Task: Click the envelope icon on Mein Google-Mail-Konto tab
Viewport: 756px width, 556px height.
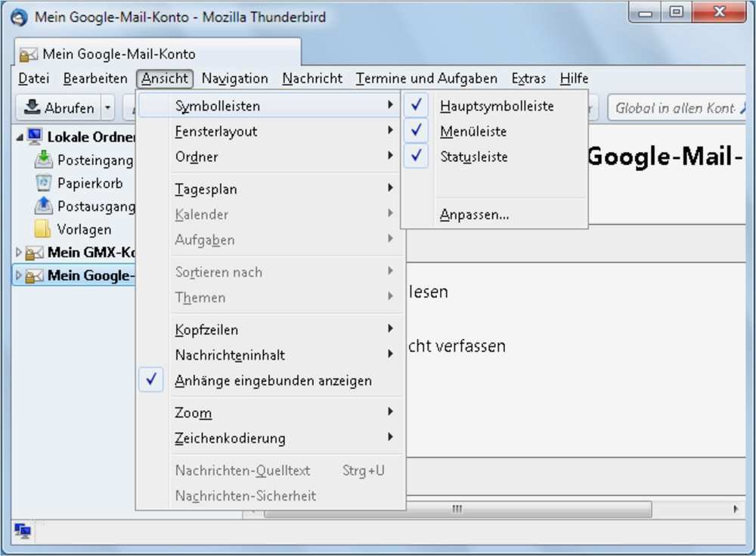Action: pyautogui.click(x=29, y=54)
